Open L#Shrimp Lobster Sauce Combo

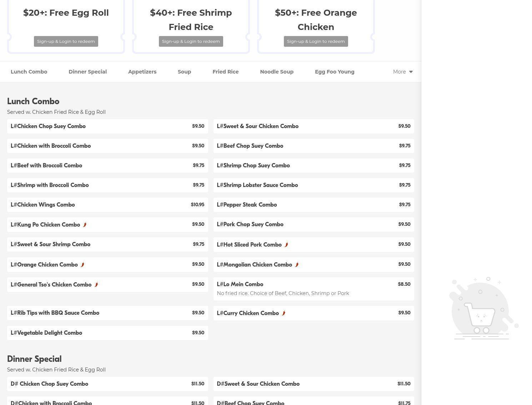pyautogui.click(x=314, y=185)
